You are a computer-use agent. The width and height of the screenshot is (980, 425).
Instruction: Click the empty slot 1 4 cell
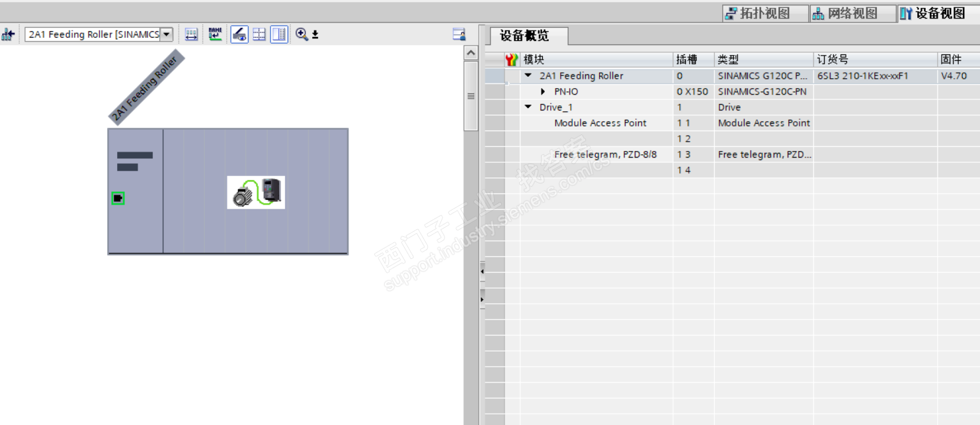(x=694, y=170)
